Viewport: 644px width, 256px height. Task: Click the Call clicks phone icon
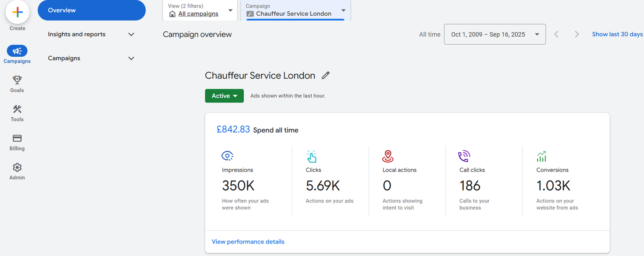464,156
